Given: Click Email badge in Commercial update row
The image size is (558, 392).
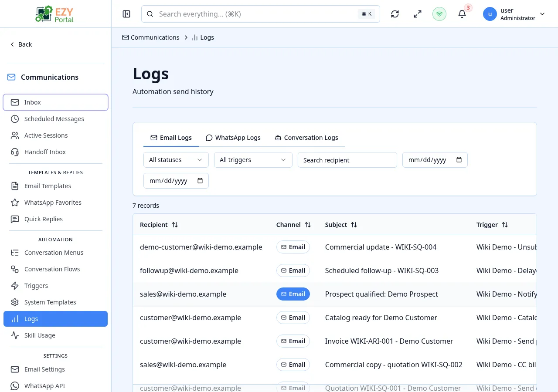Looking at the screenshot, I should (x=293, y=247).
